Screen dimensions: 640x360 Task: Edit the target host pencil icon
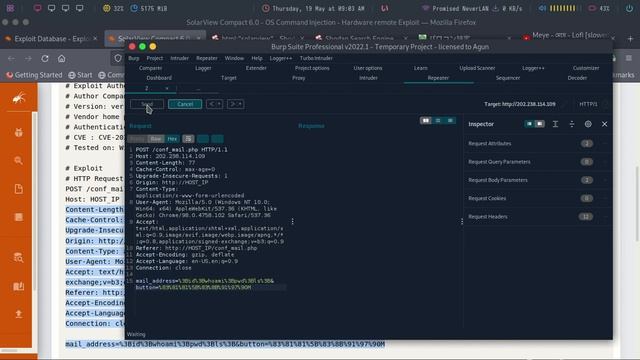565,104
